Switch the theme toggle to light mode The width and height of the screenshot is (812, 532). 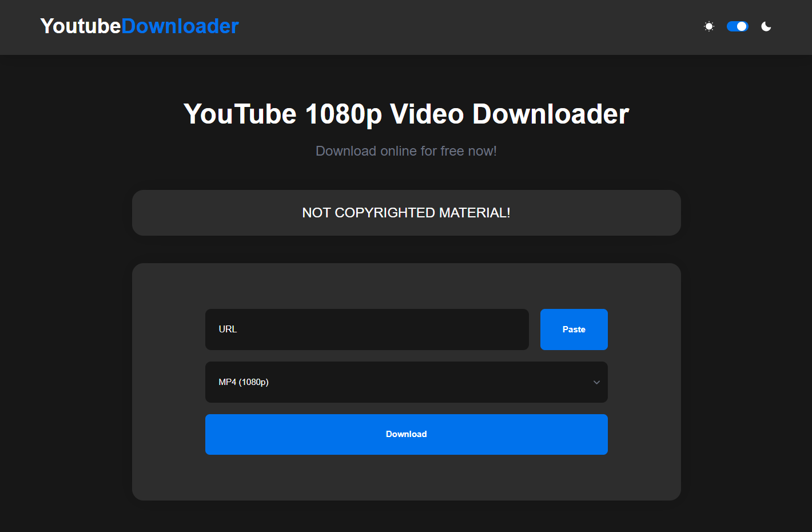tap(737, 26)
